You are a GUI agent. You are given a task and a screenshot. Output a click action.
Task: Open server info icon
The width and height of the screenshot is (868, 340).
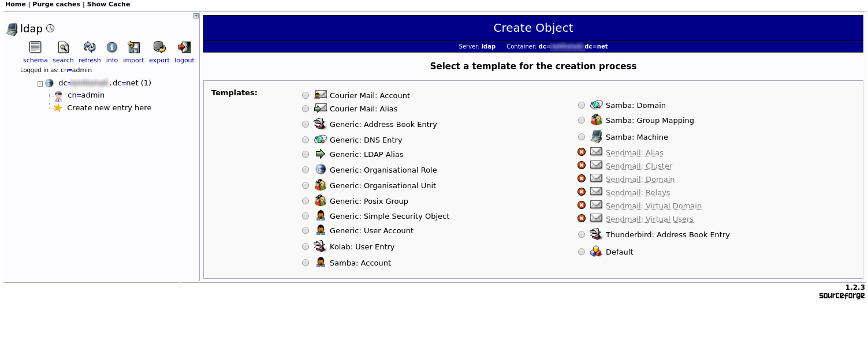tap(112, 47)
